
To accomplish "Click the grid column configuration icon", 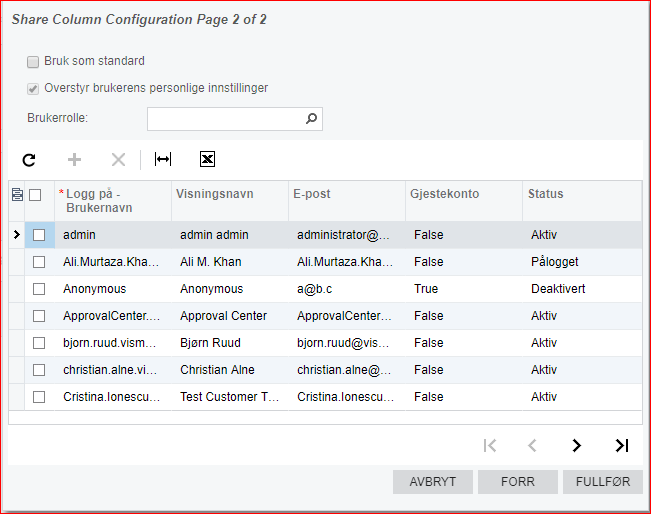I will pyautogui.click(x=17, y=195).
